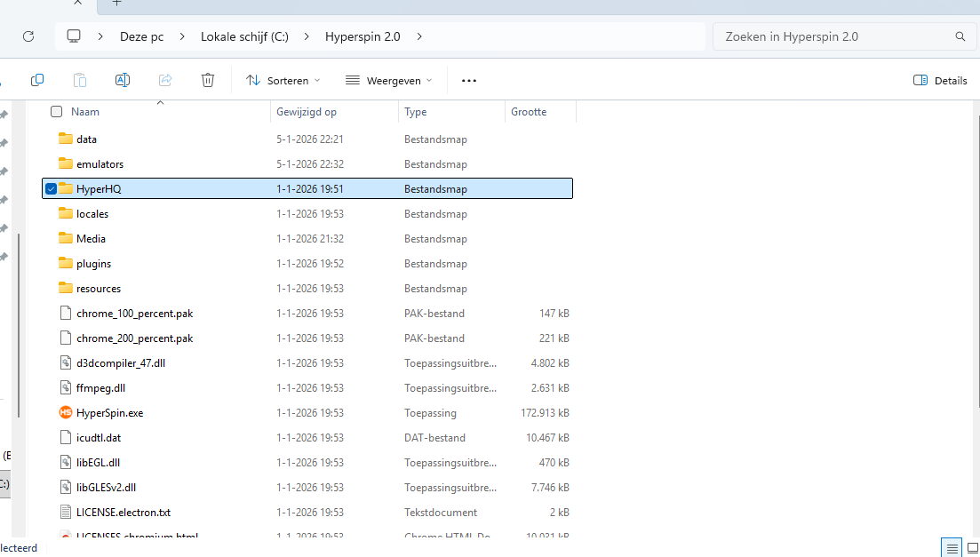Switch to details view icon at bottom right

click(x=952, y=548)
